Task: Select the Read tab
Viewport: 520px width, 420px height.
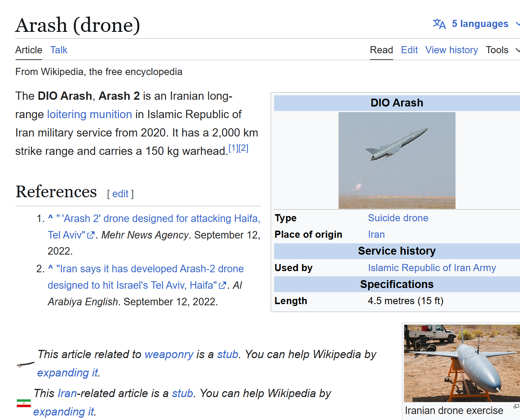Action: tap(381, 50)
